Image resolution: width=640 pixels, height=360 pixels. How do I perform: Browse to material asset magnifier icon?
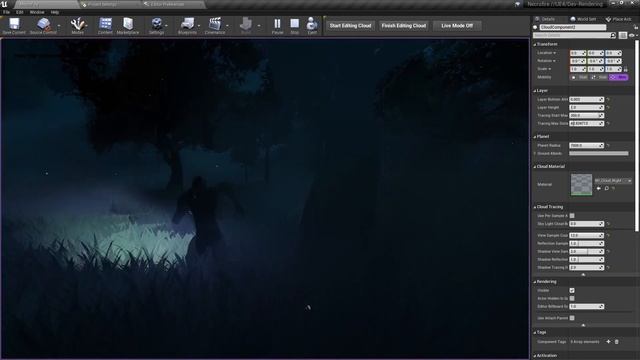point(607,189)
